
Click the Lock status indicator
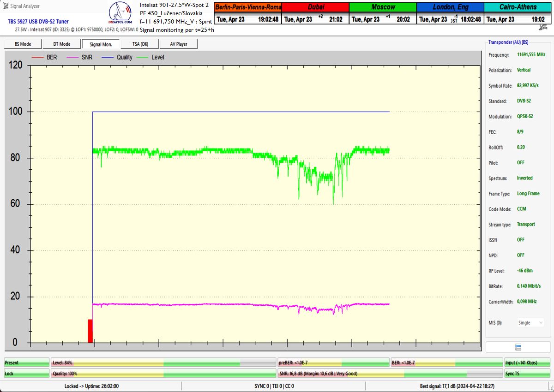tap(26, 374)
